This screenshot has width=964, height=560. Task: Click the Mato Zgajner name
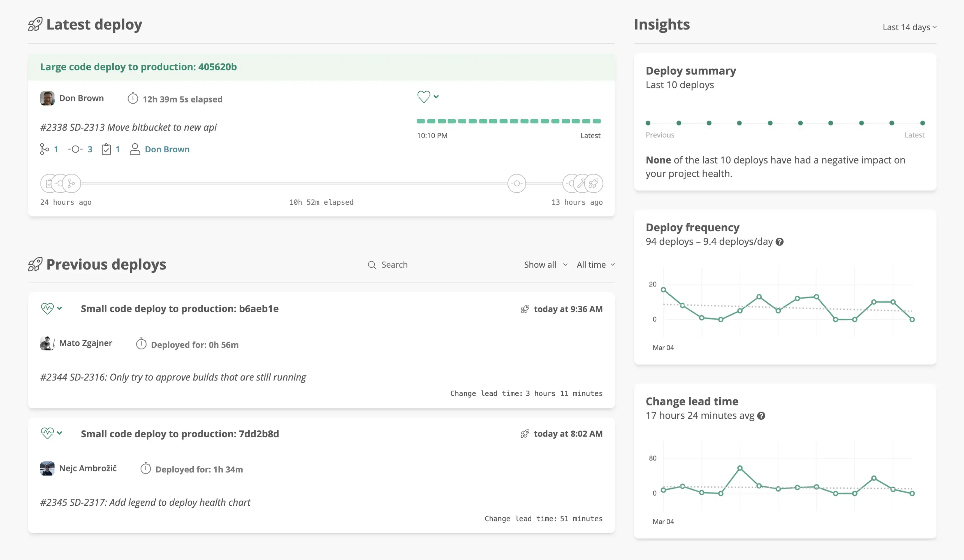(86, 343)
